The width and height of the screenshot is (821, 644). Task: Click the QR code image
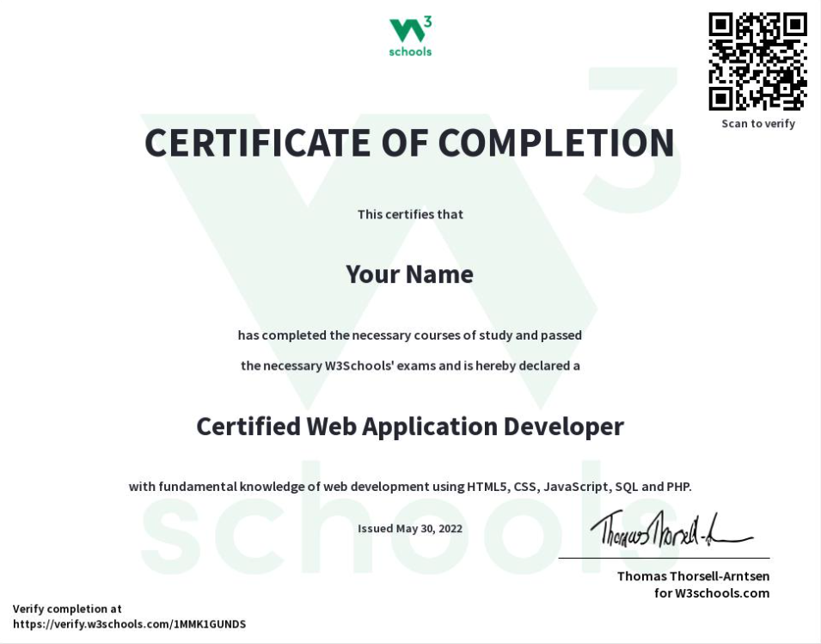pyautogui.click(x=757, y=61)
